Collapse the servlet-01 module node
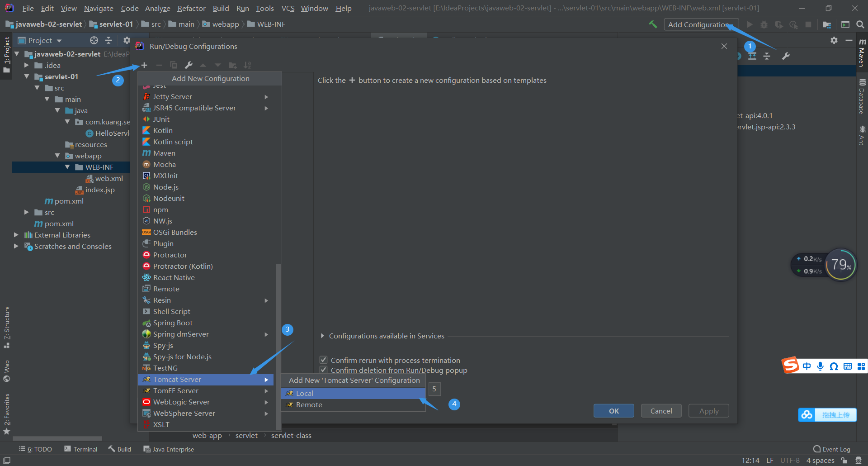Screen dimensions: 868x466 click(27, 76)
